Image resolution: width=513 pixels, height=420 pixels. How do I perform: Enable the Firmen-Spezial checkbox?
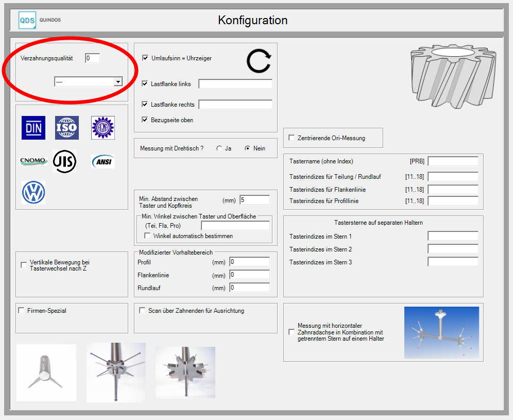21,310
